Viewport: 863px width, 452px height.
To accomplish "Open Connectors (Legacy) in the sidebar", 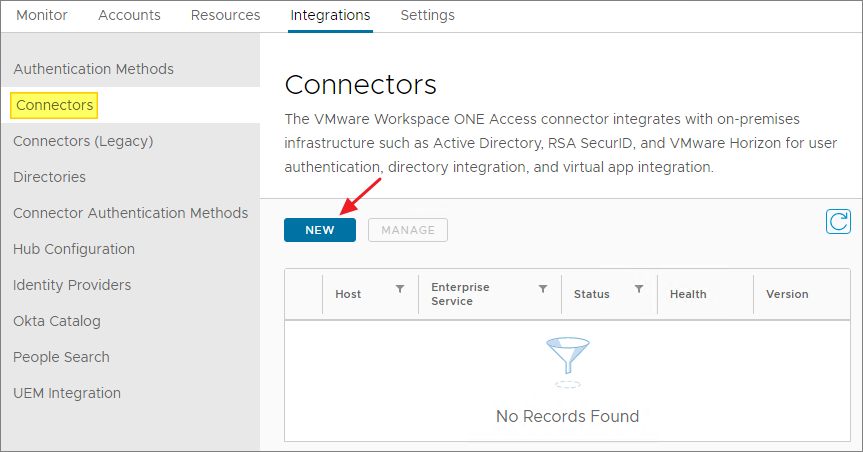I will tap(83, 141).
